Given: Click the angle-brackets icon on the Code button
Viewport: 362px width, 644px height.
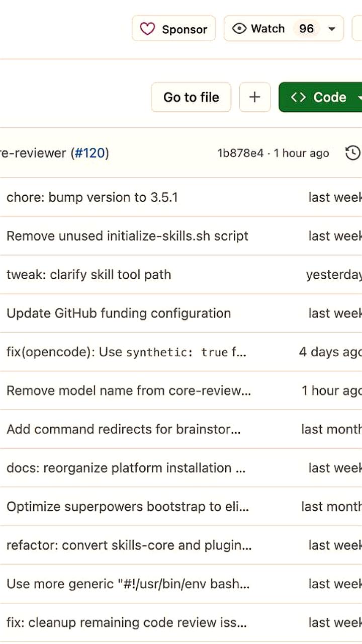Looking at the screenshot, I should coord(299,97).
